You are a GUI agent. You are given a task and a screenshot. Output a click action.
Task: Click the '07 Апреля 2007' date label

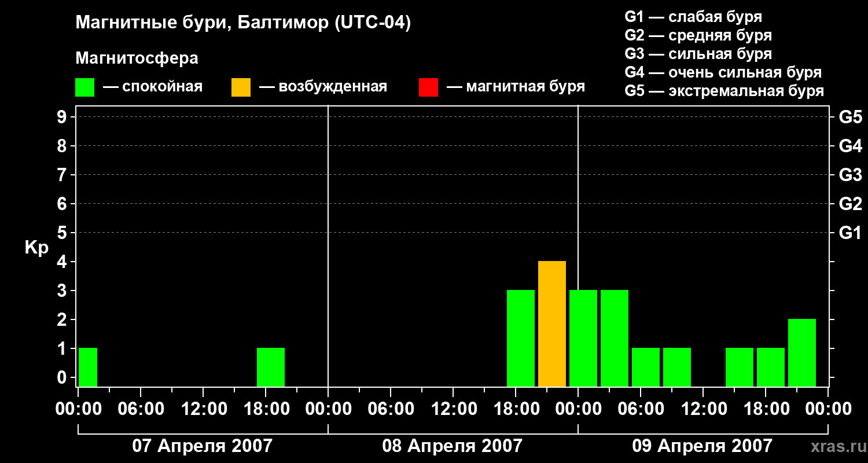point(202,446)
